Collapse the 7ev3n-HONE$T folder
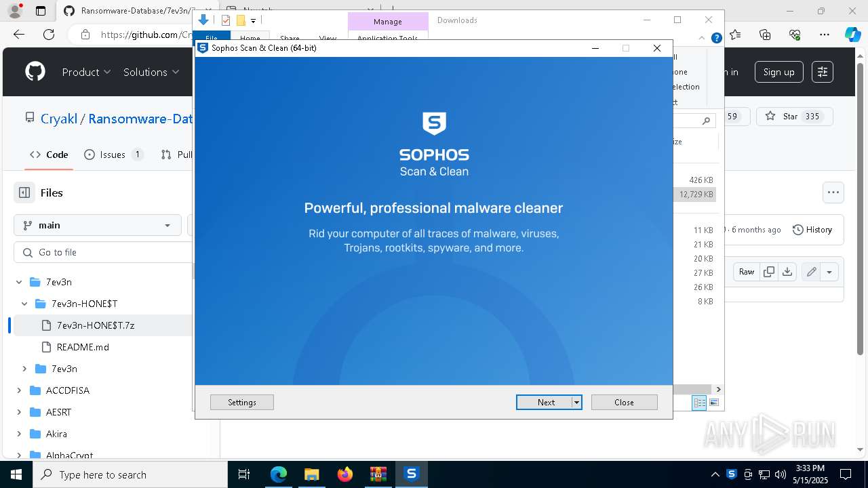The width and height of the screenshot is (868, 488). tap(24, 304)
